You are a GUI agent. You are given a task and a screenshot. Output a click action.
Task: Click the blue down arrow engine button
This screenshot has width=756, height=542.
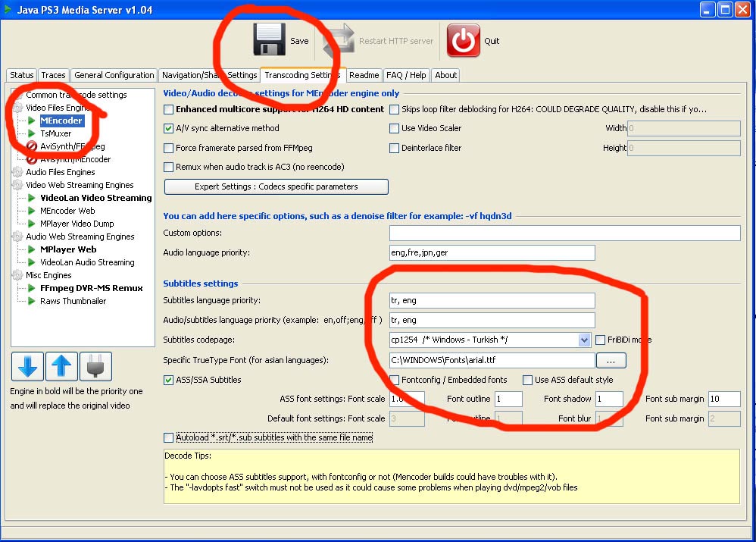tap(27, 366)
